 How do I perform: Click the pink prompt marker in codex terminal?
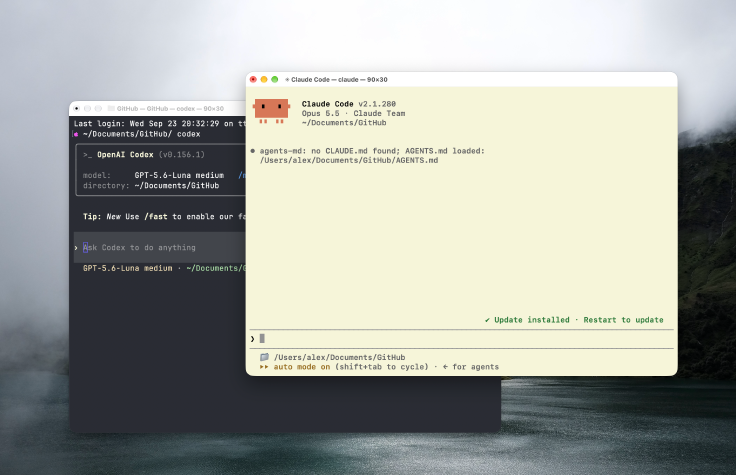point(76,134)
